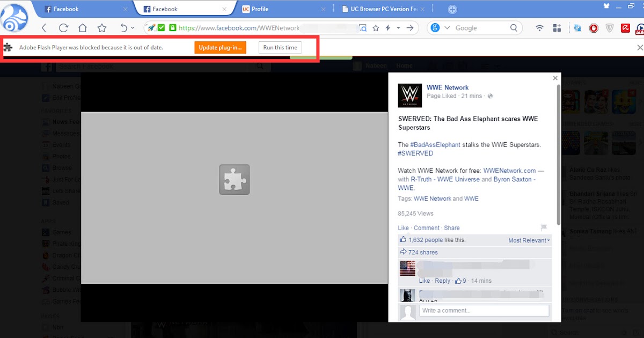Click the Google search input field

coord(480,28)
